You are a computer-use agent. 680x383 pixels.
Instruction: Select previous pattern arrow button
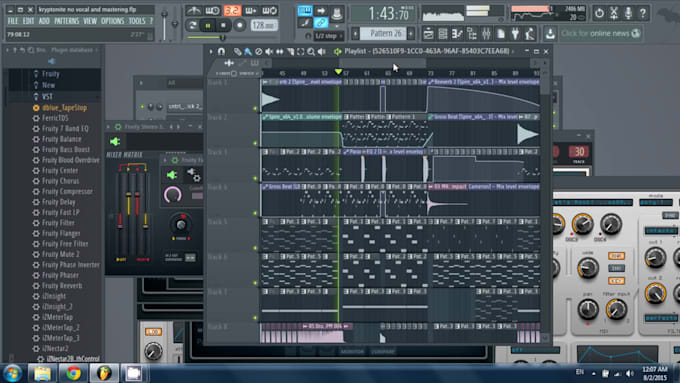tap(355, 33)
